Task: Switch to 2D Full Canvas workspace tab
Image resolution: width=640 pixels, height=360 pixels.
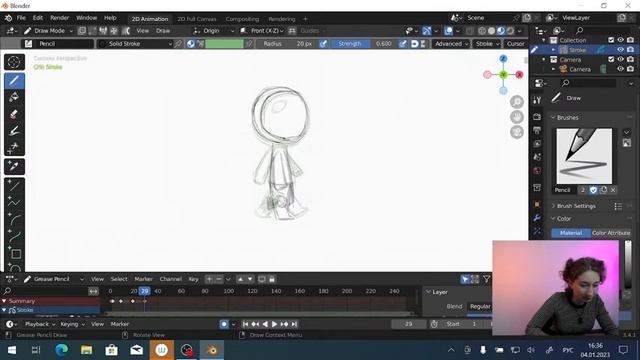Action: coord(197,19)
